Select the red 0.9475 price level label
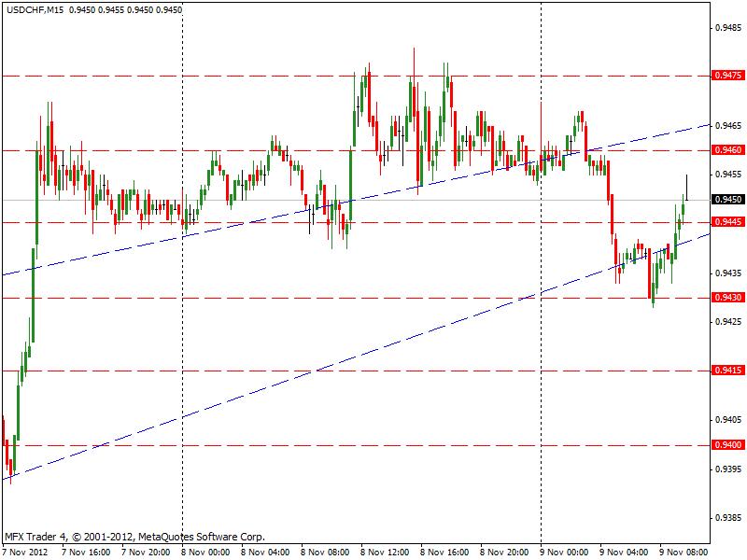 [727, 76]
